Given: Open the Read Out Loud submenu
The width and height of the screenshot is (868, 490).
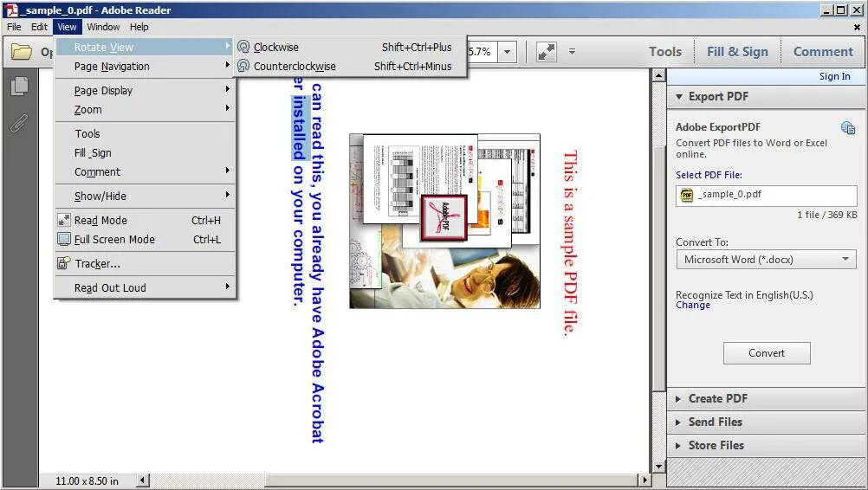Looking at the screenshot, I should [146, 287].
